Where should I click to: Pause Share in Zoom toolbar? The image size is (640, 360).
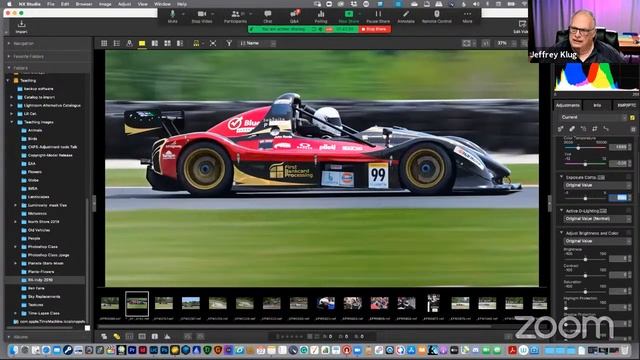coord(378,17)
